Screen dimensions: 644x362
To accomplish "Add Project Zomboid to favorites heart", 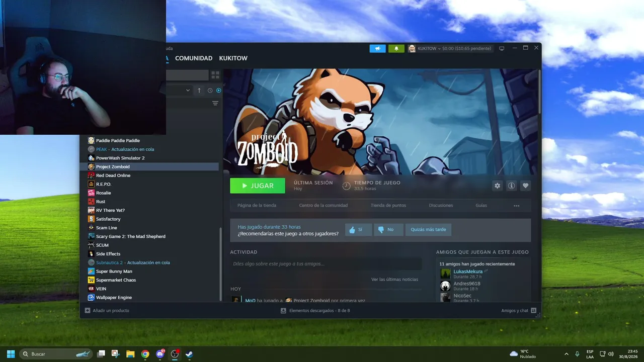I will [x=526, y=186].
